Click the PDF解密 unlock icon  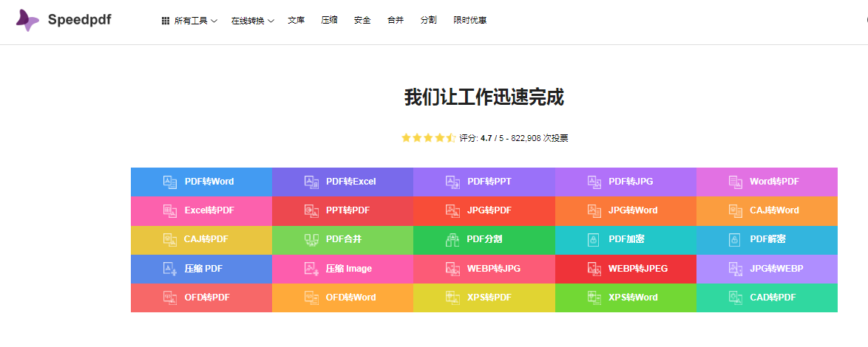pyautogui.click(x=735, y=239)
